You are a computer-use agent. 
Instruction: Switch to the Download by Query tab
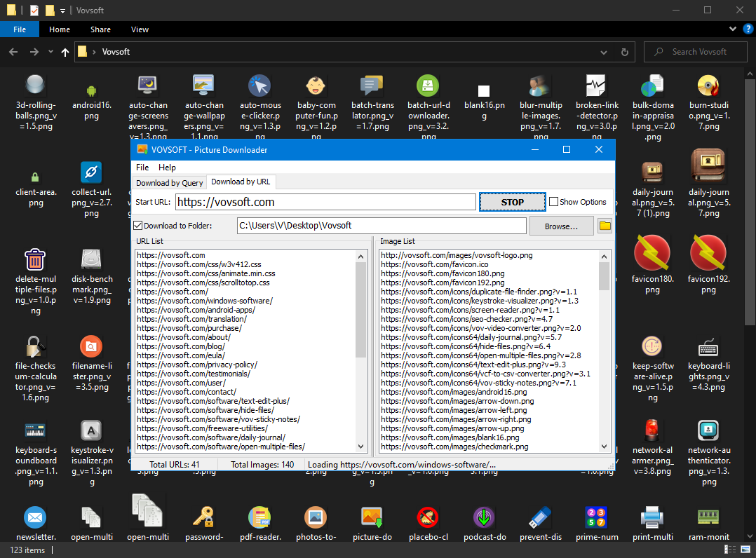pos(169,182)
